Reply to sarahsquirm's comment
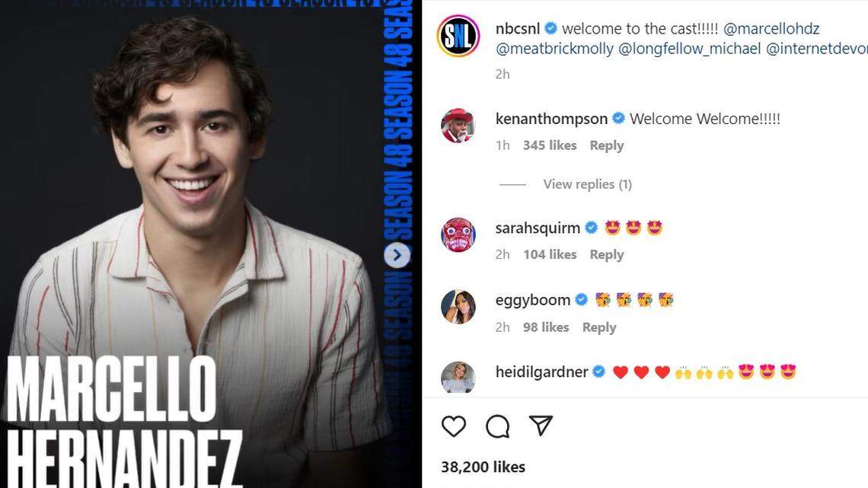Viewport: 868px width, 488px height. (x=606, y=254)
